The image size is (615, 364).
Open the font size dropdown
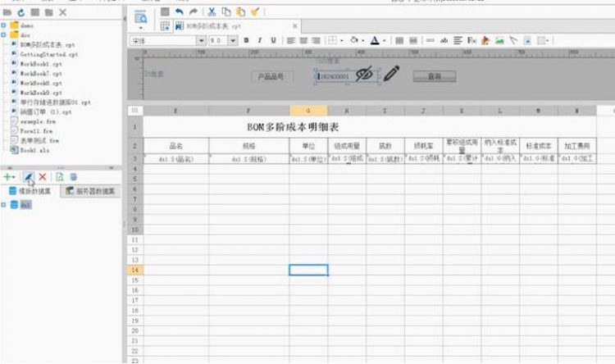[233, 40]
